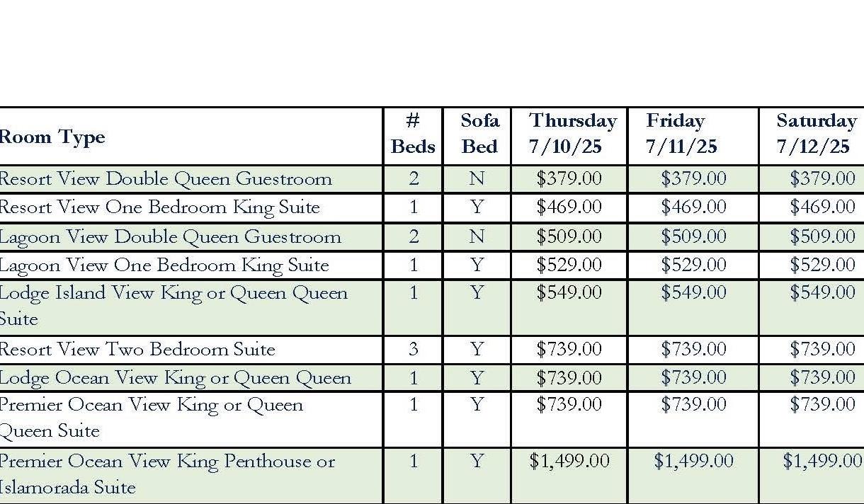Viewport: 864px width, 504px height.
Task: Click the 3 beds cell for Two Bedroom Suite
Action: pyautogui.click(x=414, y=350)
